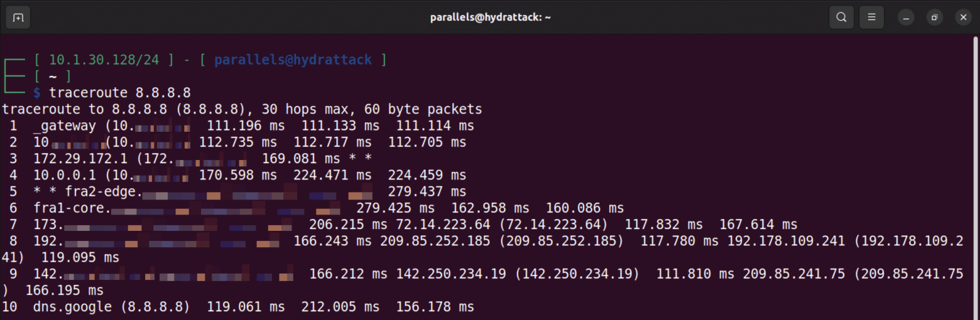Viewport: 980px width, 320px height.
Task: Close the terminal window
Action: [x=963, y=17]
